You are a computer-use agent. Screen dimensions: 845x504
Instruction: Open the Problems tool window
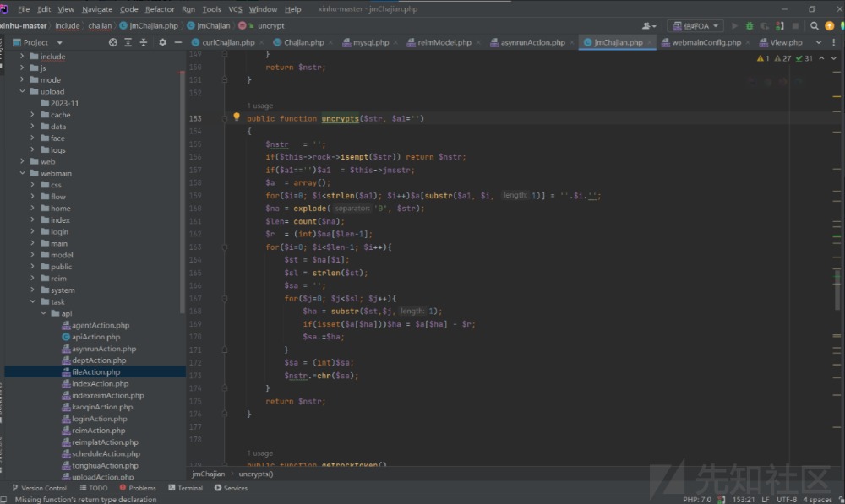click(141, 488)
